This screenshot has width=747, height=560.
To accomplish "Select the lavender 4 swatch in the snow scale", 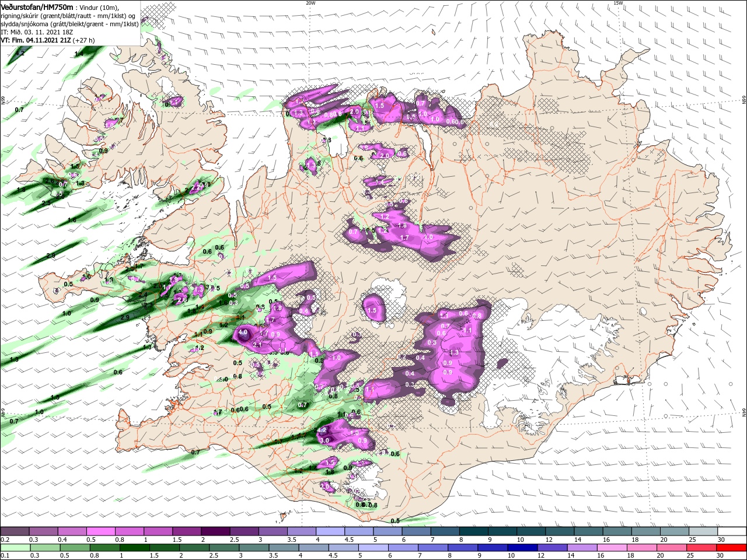I will 330,531.
